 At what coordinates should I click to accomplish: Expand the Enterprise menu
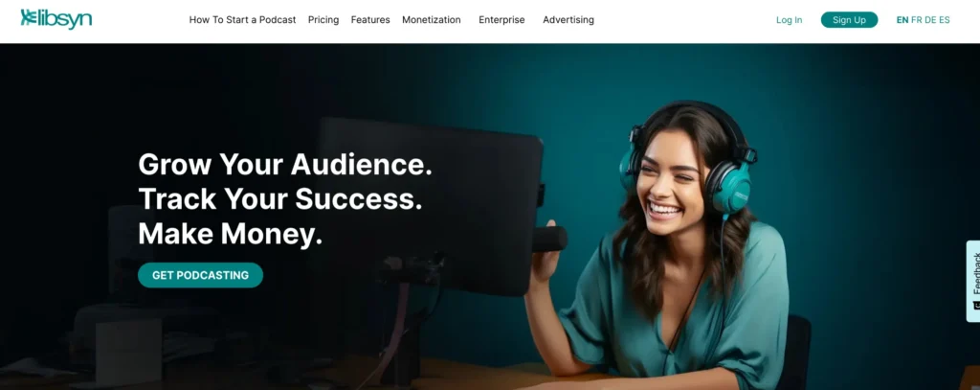click(x=501, y=20)
